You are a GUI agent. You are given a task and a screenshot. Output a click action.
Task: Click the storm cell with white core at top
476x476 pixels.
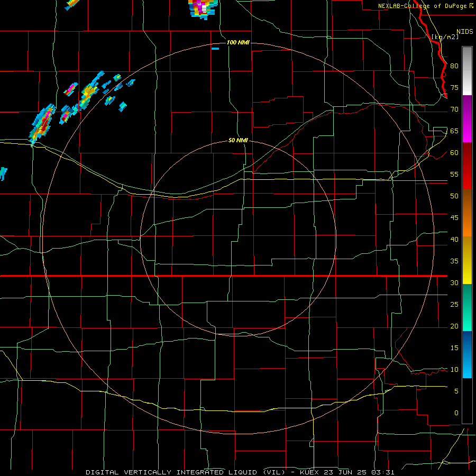click(x=204, y=9)
